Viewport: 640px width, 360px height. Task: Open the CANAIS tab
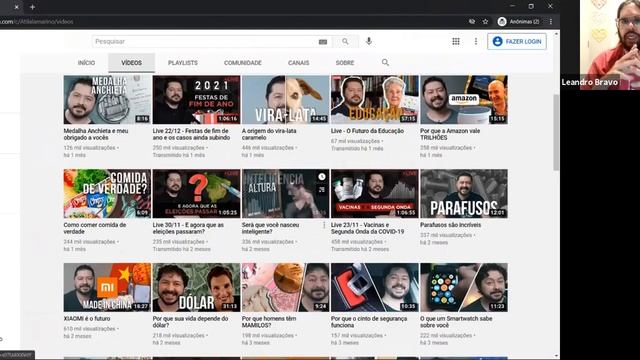298,63
